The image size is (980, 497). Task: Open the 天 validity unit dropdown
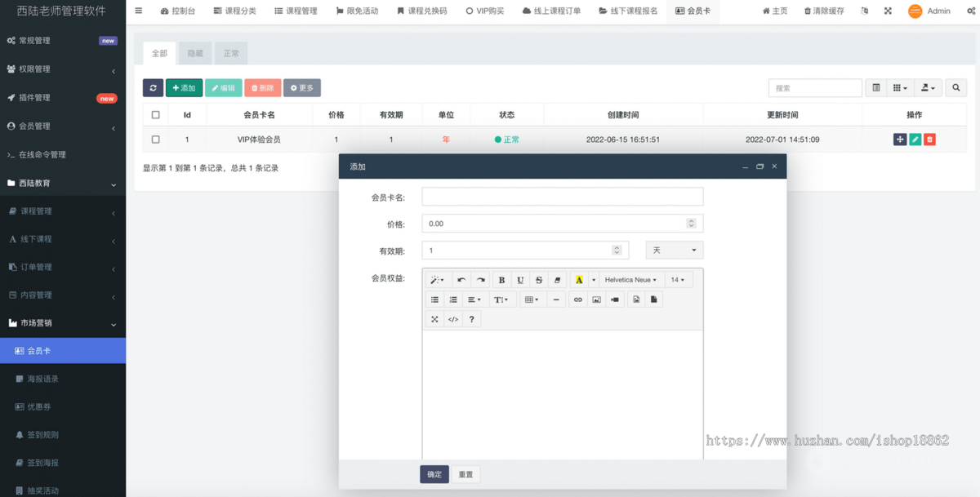coord(674,249)
